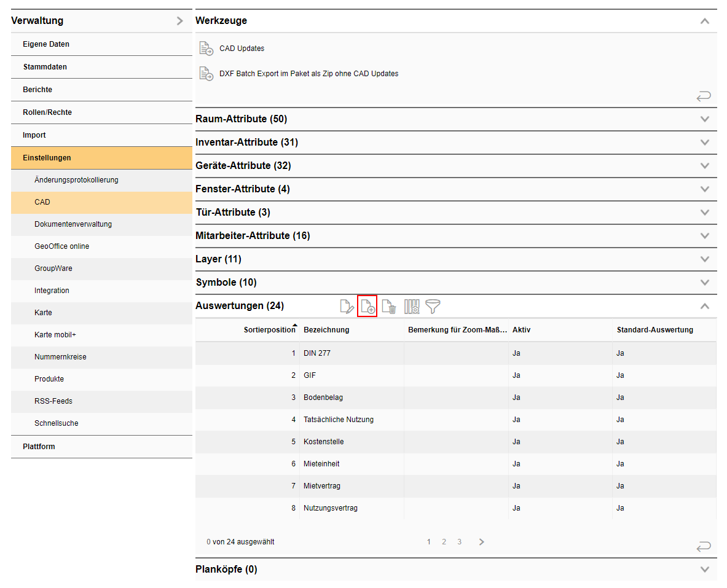Screen dimensions: 727x588
Task: Click the edit Auswertung pencil icon
Action: 347,306
